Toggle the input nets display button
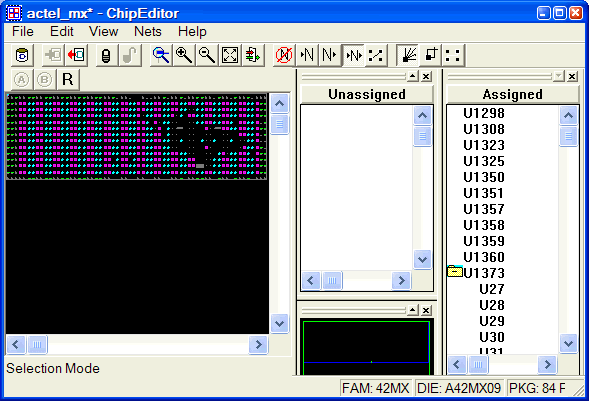The width and height of the screenshot is (589, 401). point(307,55)
